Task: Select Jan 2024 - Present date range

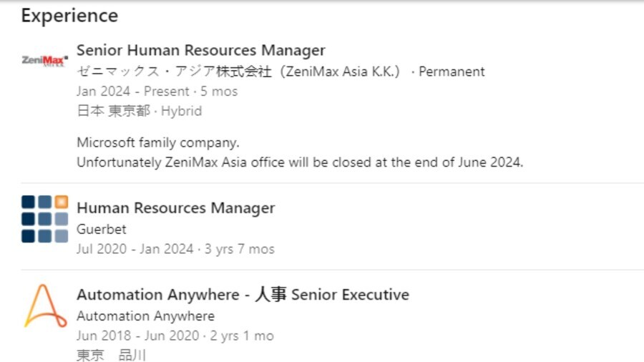Action: (132, 91)
